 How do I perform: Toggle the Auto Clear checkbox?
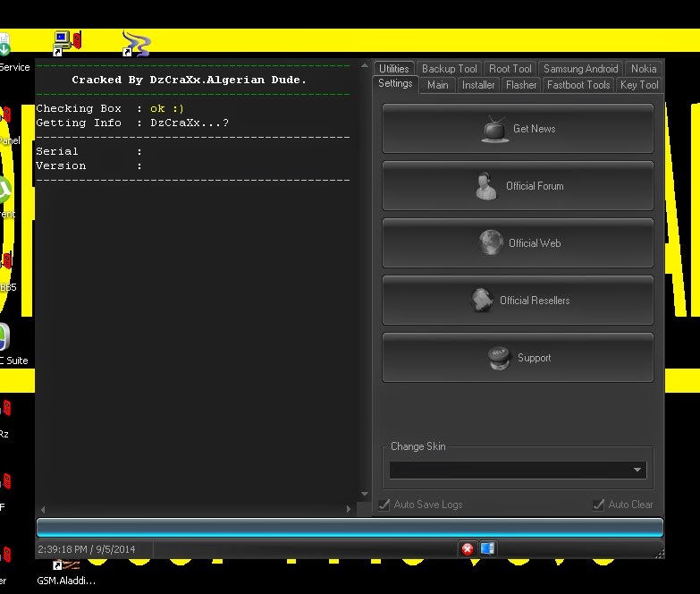tap(598, 505)
